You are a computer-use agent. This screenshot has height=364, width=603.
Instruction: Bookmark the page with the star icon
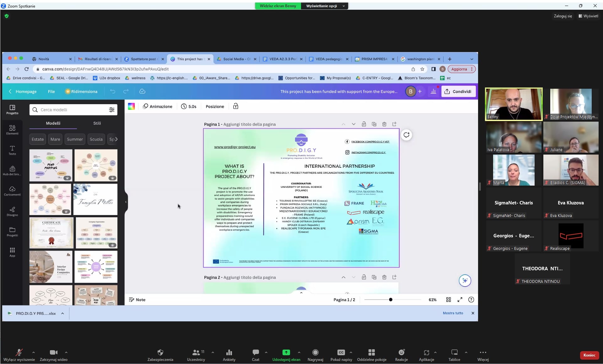[x=422, y=69]
